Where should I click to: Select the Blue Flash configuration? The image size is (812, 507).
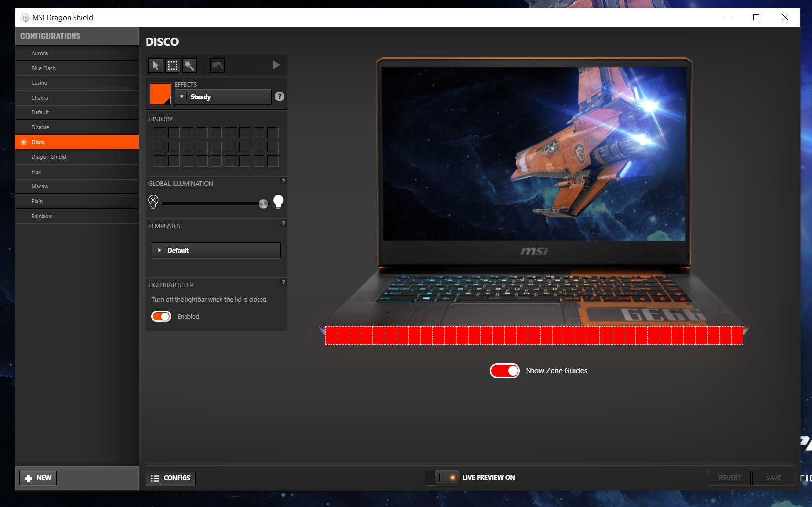[x=77, y=68]
